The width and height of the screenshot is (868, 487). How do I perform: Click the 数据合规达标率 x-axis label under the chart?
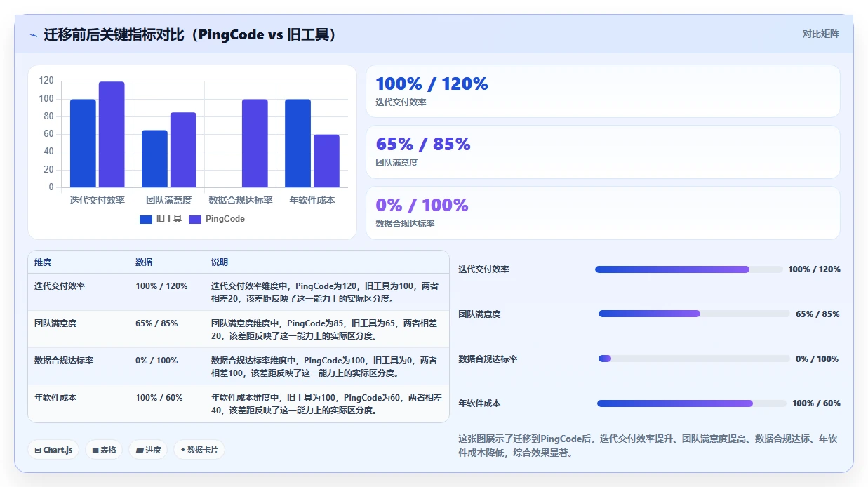241,200
